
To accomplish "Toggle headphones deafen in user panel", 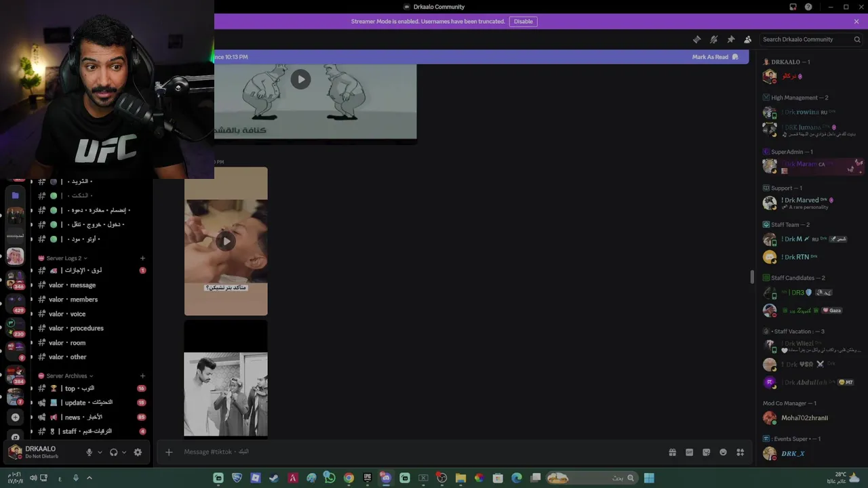I will coord(113,452).
